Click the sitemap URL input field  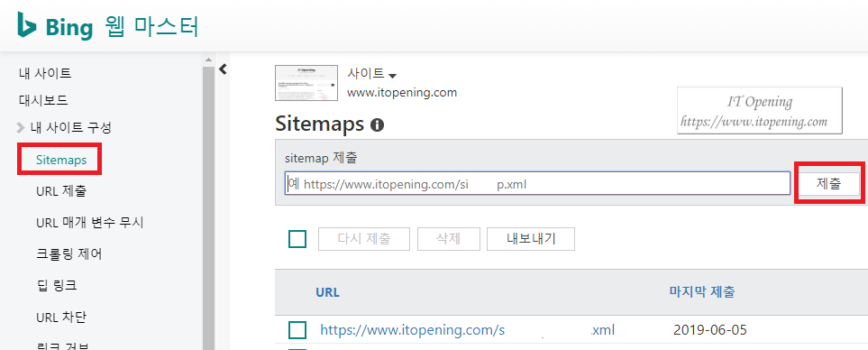click(x=537, y=183)
